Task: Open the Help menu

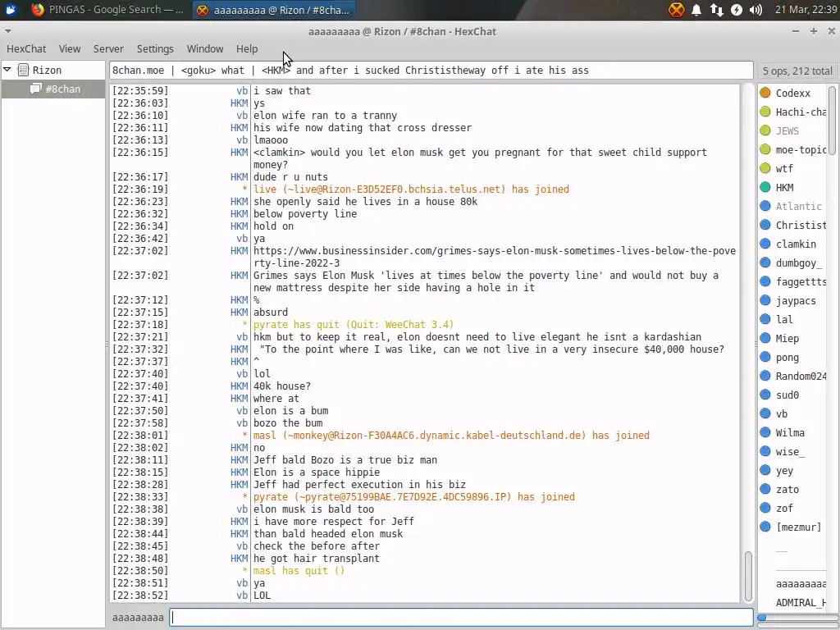Action: point(247,48)
